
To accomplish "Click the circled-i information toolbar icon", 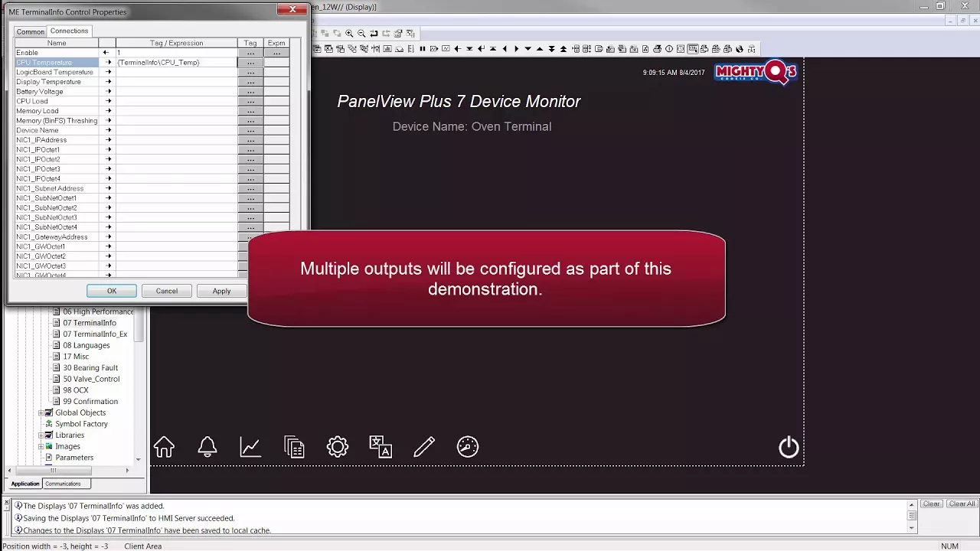I will [x=669, y=49].
